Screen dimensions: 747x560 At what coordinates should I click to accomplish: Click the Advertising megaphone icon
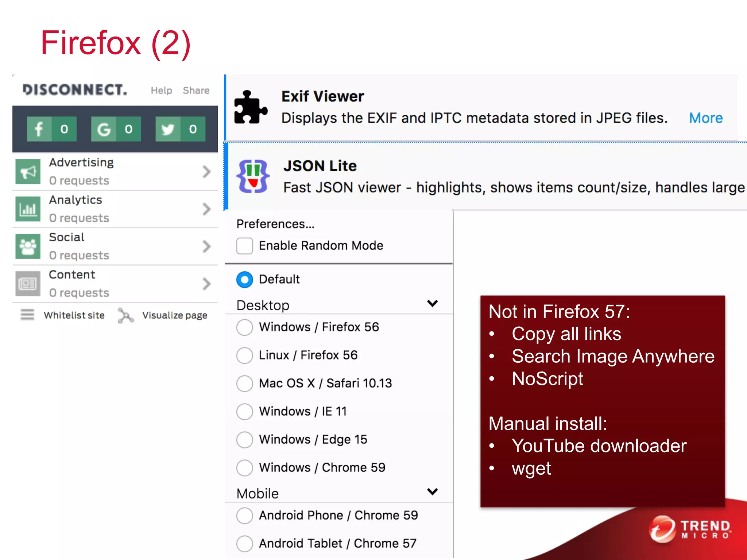(28, 172)
